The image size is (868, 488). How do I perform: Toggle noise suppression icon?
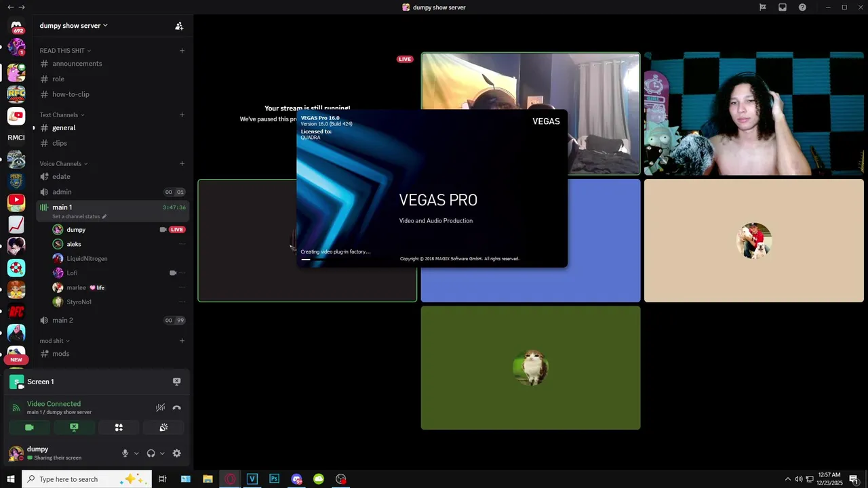(160, 407)
